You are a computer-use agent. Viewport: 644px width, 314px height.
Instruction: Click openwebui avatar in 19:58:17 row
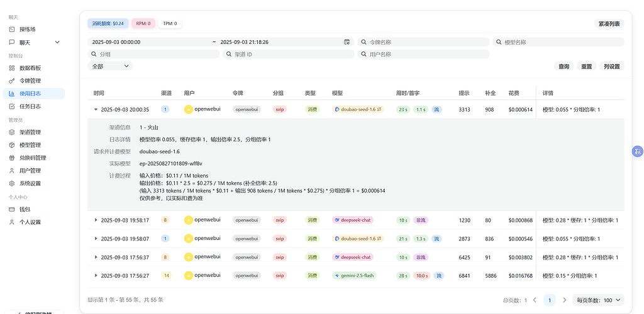tap(188, 220)
